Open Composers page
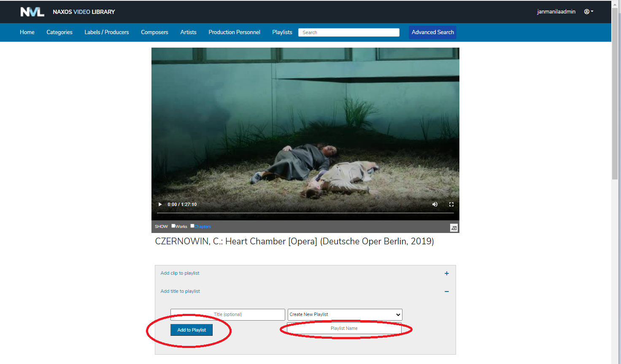Viewport: 621px width, 364px height. click(154, 32)
